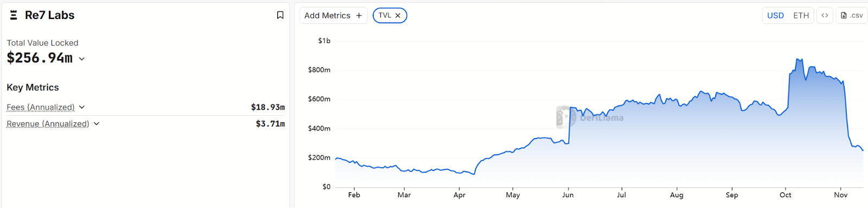This screenshot has height=208, width=868.
Task: Click the Revenue (Annualized) label
Action: tap(48, 124)
